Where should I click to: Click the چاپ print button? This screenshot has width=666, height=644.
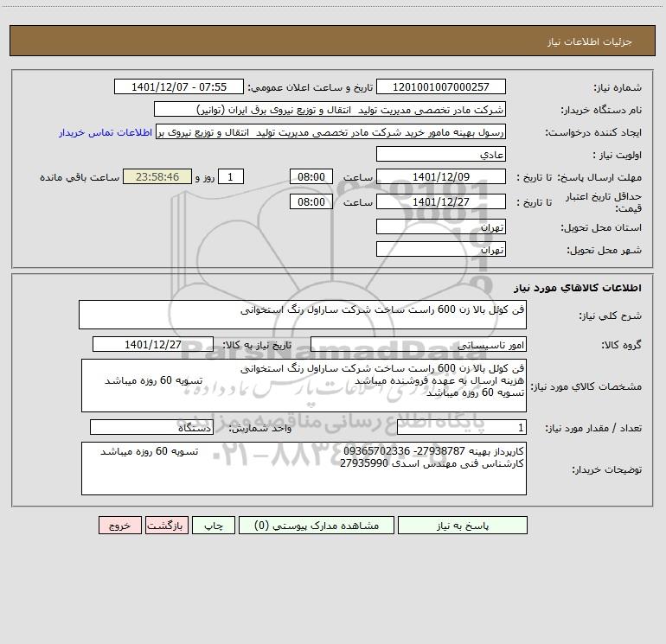coord(214,526)
